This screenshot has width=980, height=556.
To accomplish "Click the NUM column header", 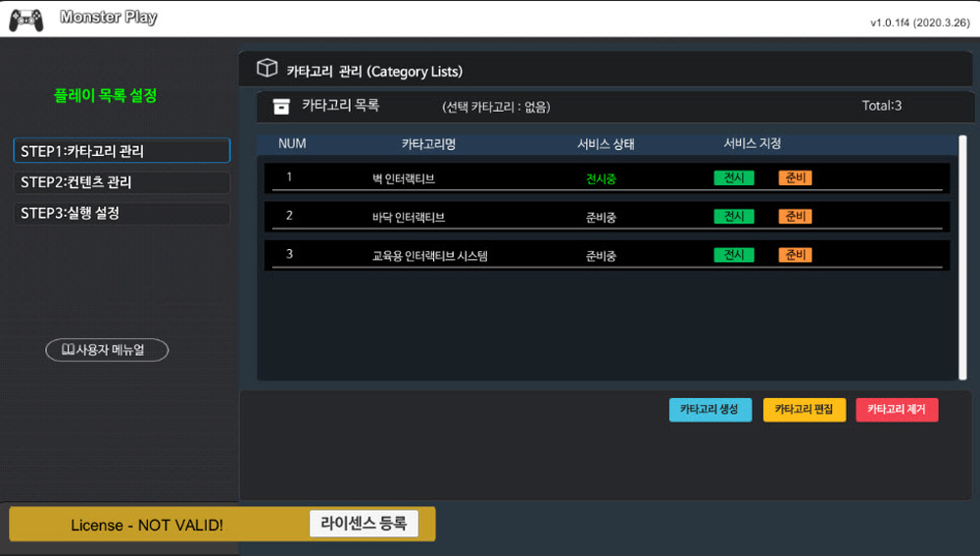I will (x=292, y=144).
